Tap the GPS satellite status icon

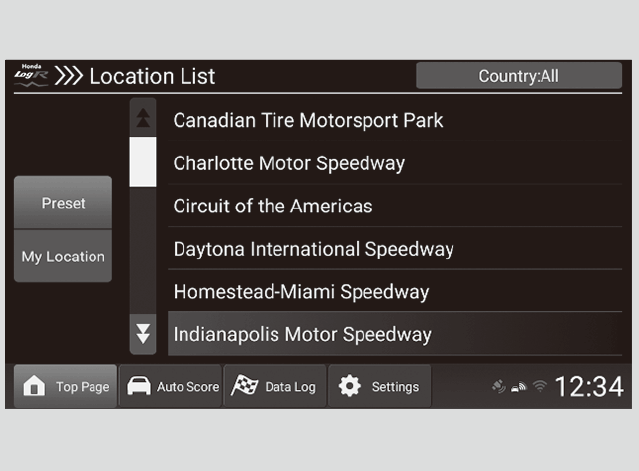tap(499, 387)
